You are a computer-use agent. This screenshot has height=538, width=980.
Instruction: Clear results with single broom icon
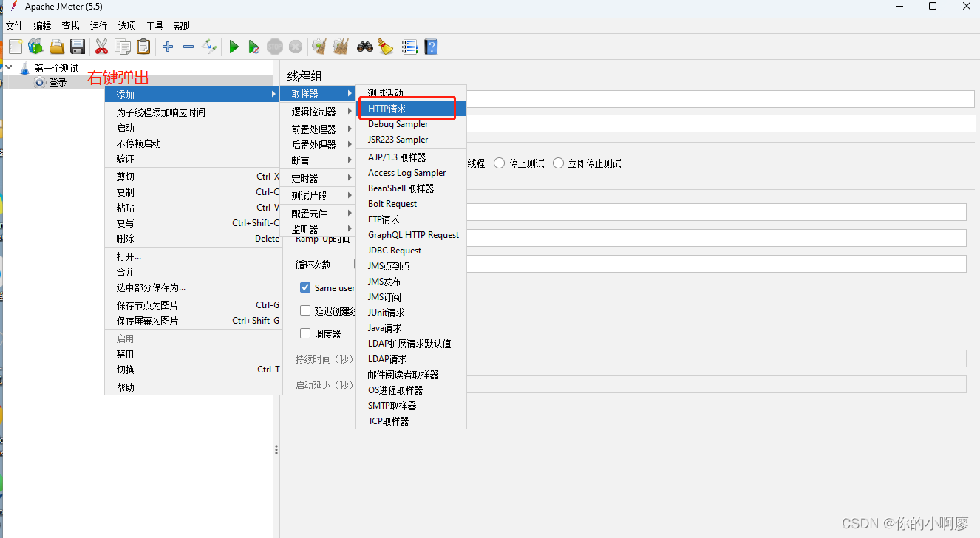[x=319, y=47]
